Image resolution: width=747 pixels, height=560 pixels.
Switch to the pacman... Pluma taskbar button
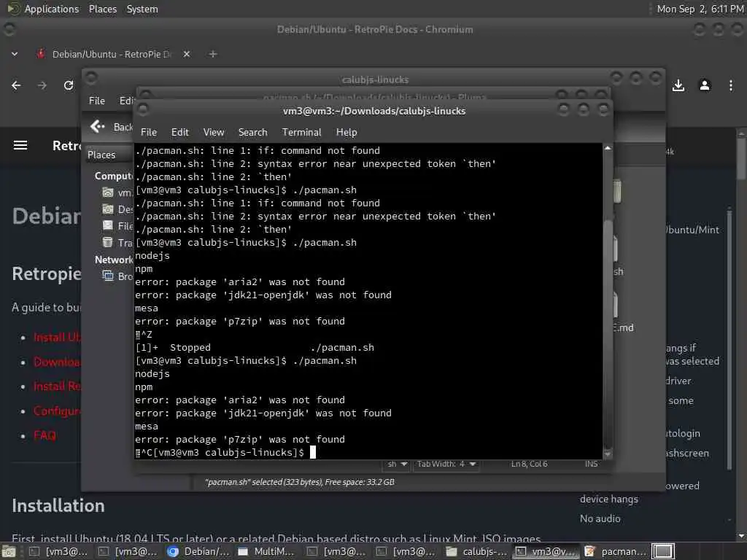tap(616, 551)
